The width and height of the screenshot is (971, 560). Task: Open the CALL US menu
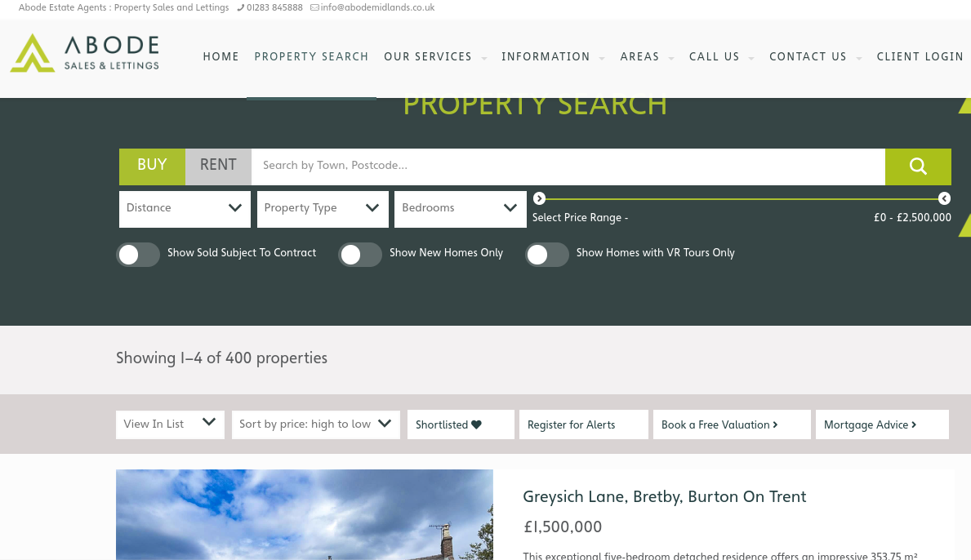click(x=714, y=57)
